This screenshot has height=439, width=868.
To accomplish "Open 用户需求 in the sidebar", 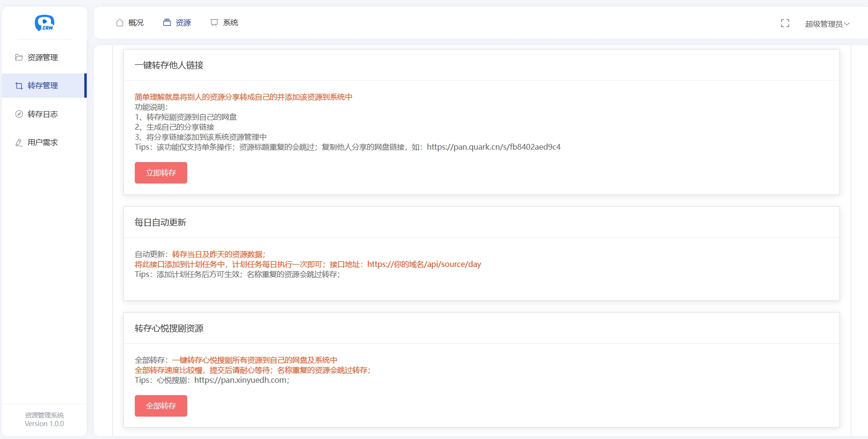I will pos(41,142).
